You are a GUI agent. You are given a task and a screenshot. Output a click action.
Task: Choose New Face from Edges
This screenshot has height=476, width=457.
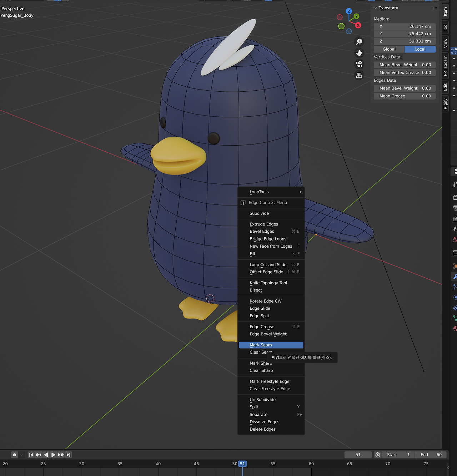[x=271, y=246]
